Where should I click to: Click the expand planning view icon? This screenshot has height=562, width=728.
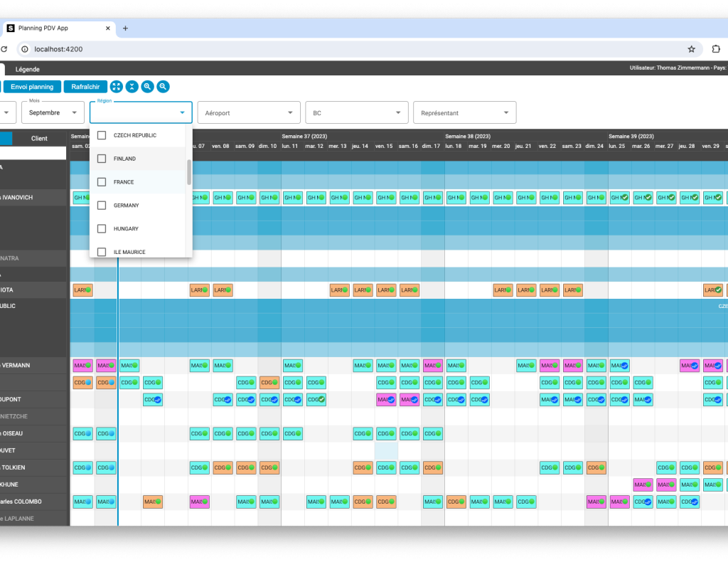116,86
